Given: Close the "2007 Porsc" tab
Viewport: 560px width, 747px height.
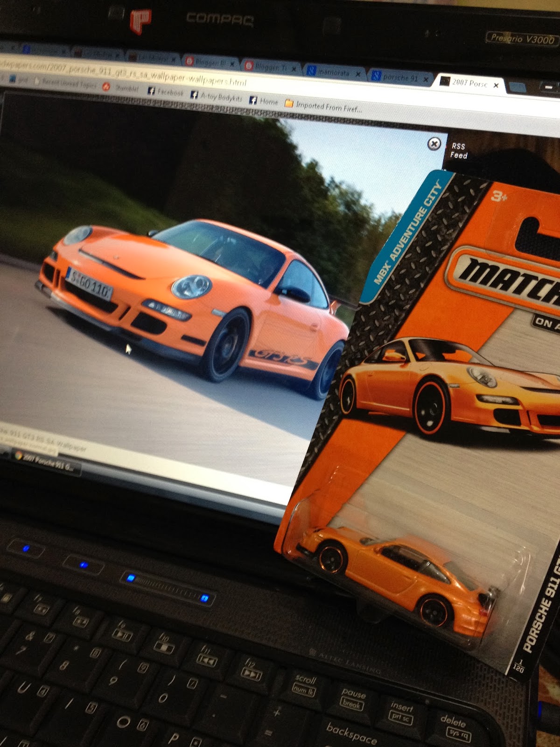Looking at the screenshot, I should (496, 85).
